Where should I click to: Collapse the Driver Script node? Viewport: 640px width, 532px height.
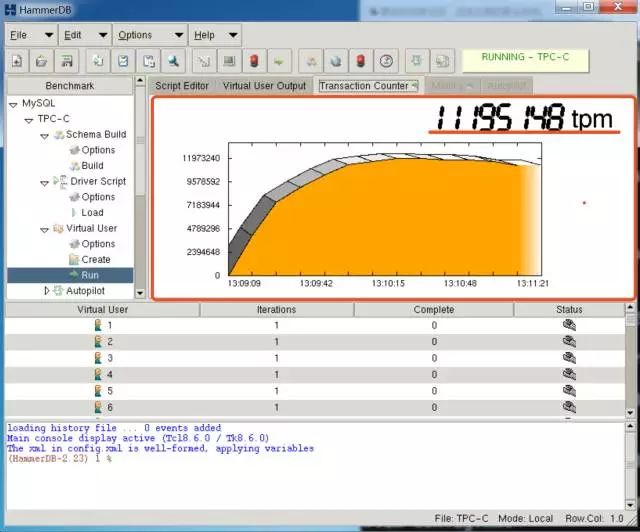[44, 183]
